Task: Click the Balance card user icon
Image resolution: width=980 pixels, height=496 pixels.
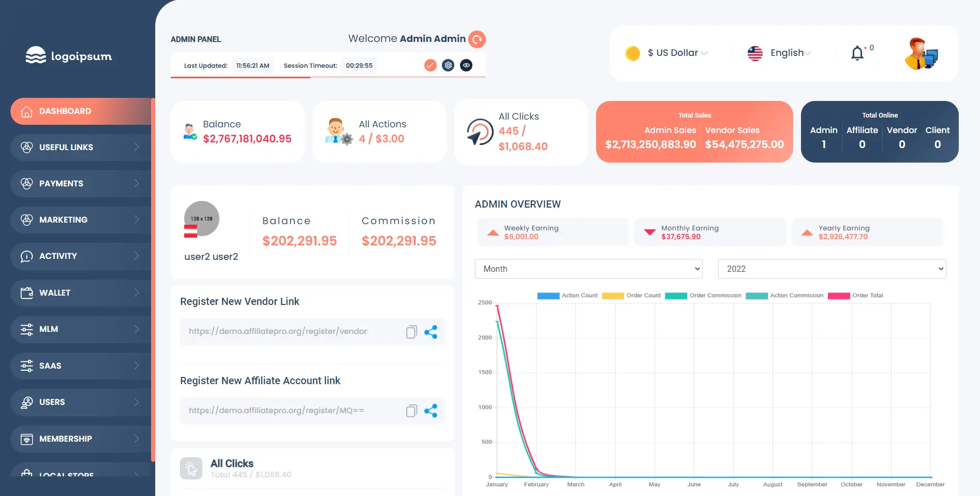Action: [x=190, y=132]
